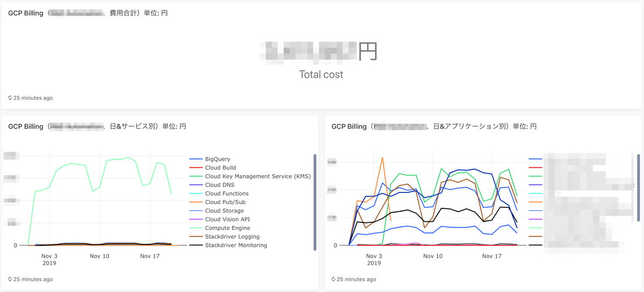Click the 'Total cost' label

[x=321, y=74]
